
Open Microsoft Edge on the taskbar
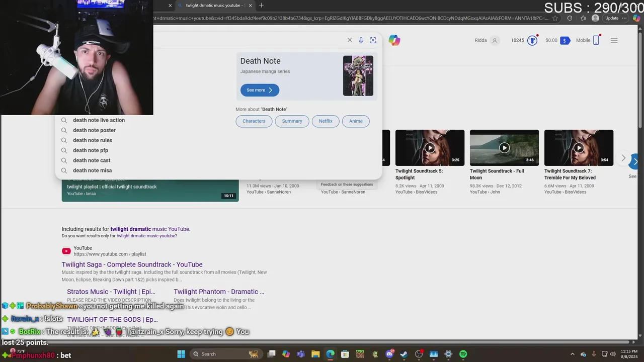(x=330, y=354)
